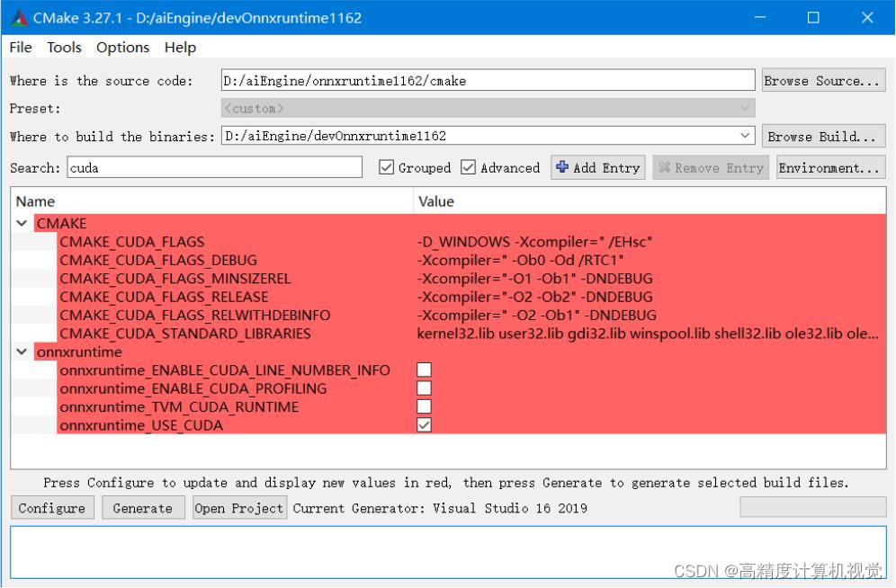This screenshot has height=588, width=896.
Task: Open the Tools menu
Action: pos(63,48)
